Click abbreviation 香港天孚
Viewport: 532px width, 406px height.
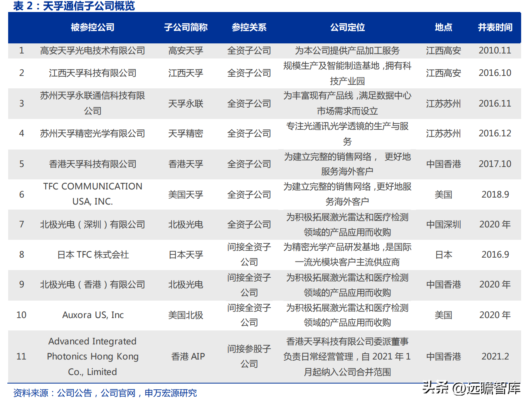186,164
